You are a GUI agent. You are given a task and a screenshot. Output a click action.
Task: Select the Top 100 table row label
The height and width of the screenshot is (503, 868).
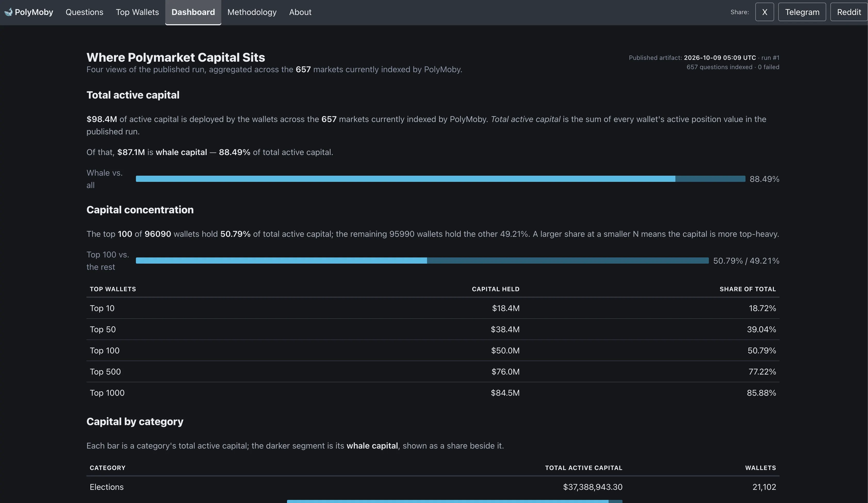[x=104, y=350]
